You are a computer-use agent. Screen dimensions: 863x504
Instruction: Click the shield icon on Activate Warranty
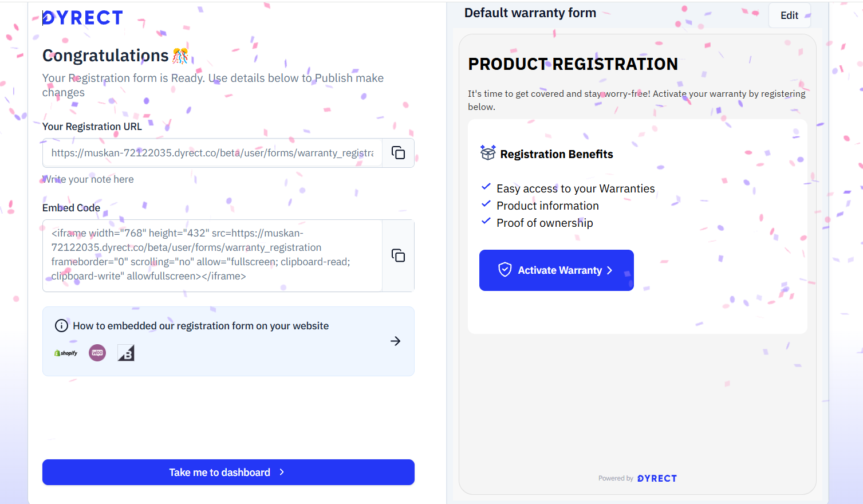[505, 270]
